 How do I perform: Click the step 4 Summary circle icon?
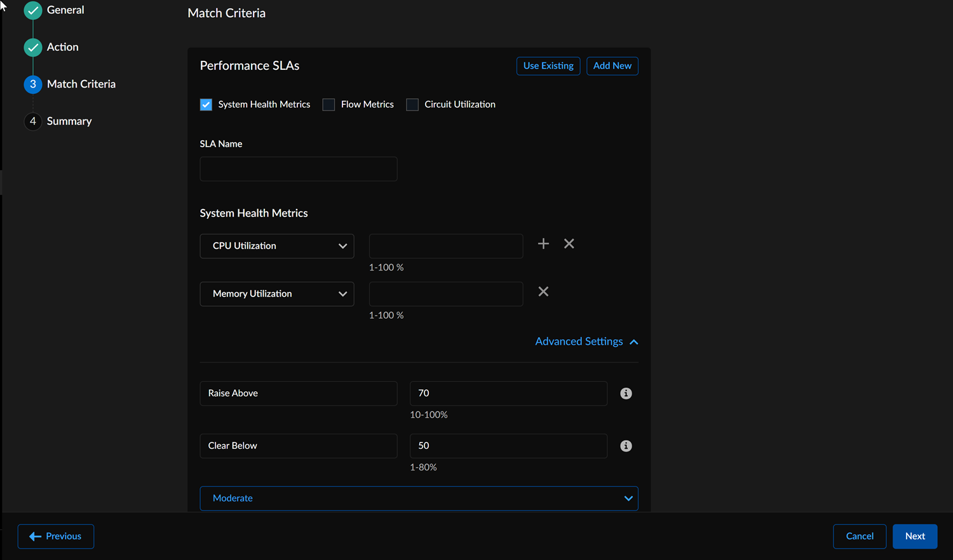[x=33, y=121]
